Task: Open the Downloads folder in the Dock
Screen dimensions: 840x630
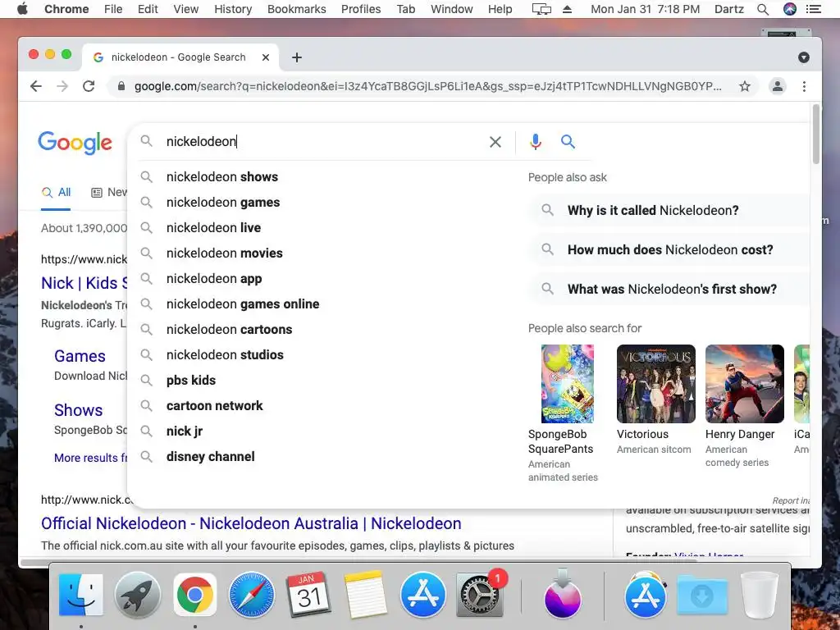Action: pyautogui.click(x=702, y=595)
